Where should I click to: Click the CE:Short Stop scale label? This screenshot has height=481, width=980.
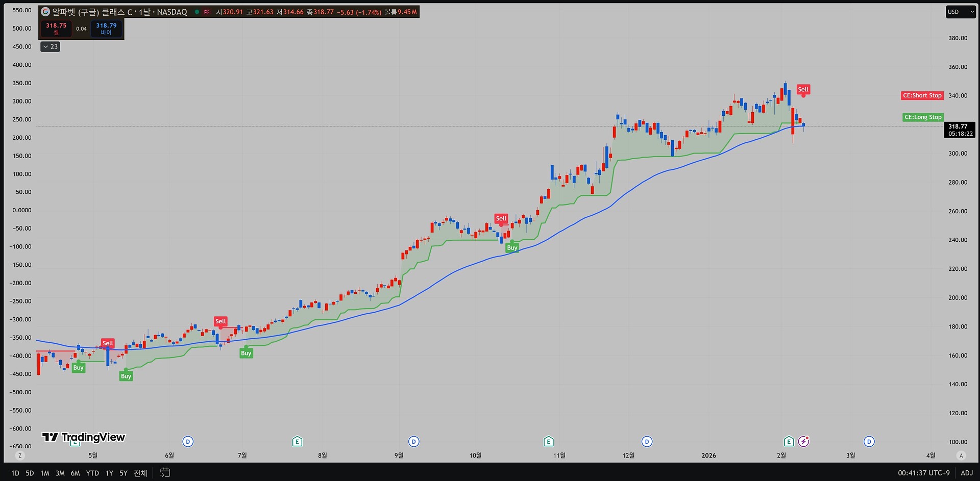[x=922, y=95]
